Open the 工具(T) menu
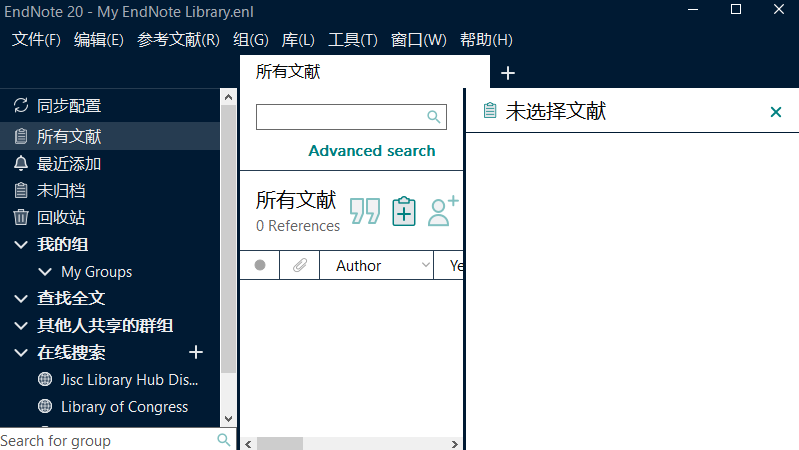Screen dimensions: 799x450 click(x=353, y=40)
